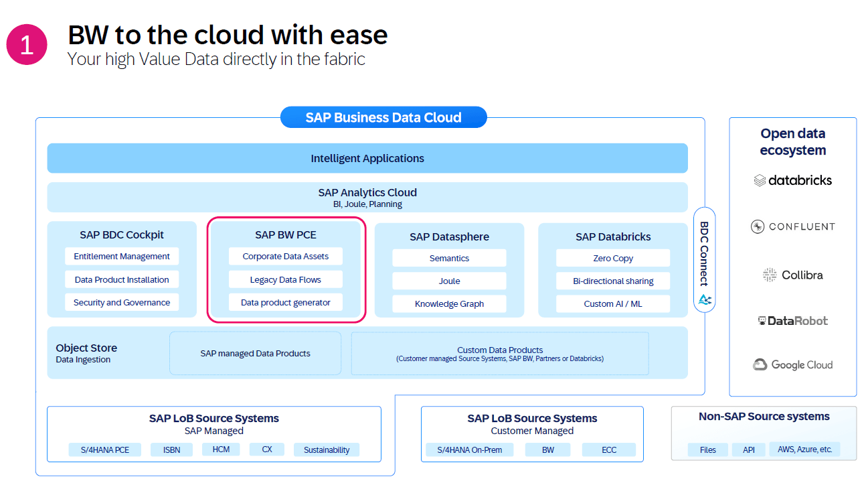Click the S/4HANA PCE source system chip
The width and height of the screenshot is (868, 481).
pos(104,450)
